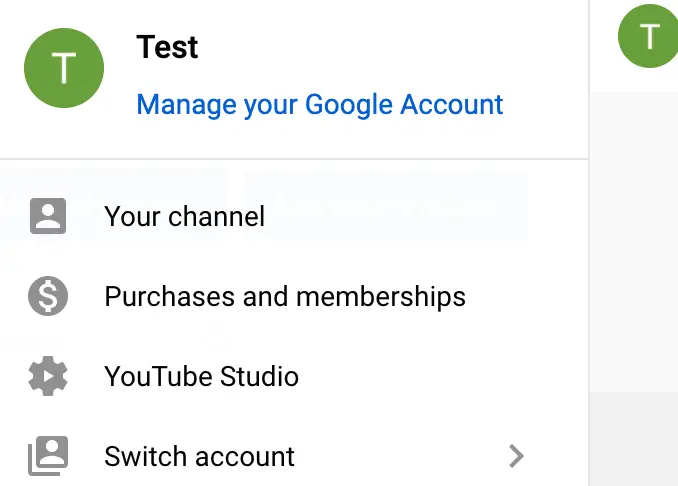The image size is (678, 486).
Task: Close account menu via top-right T avatar
Action: (648, 37)
